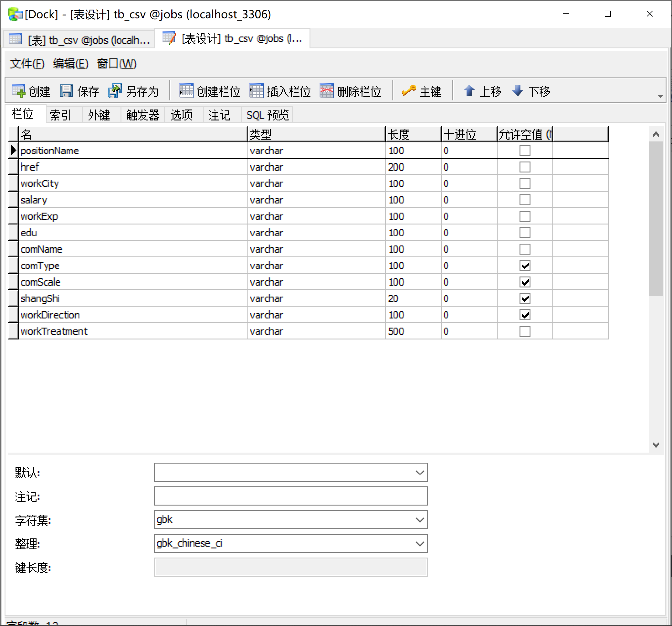Image resolution: width=672 pixels, height=626 pixels.
Task: Open the 默认 default value dropdown
Action: [419, 472]
